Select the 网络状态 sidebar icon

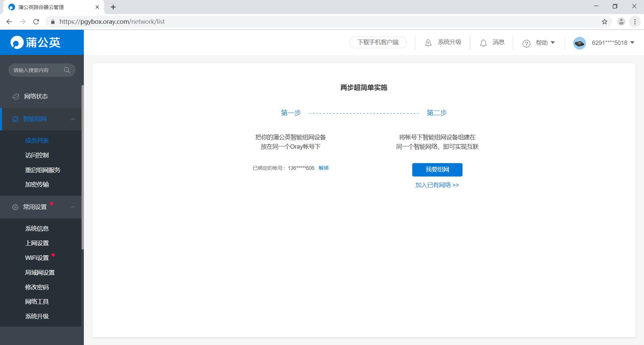(x=15, y=96)
